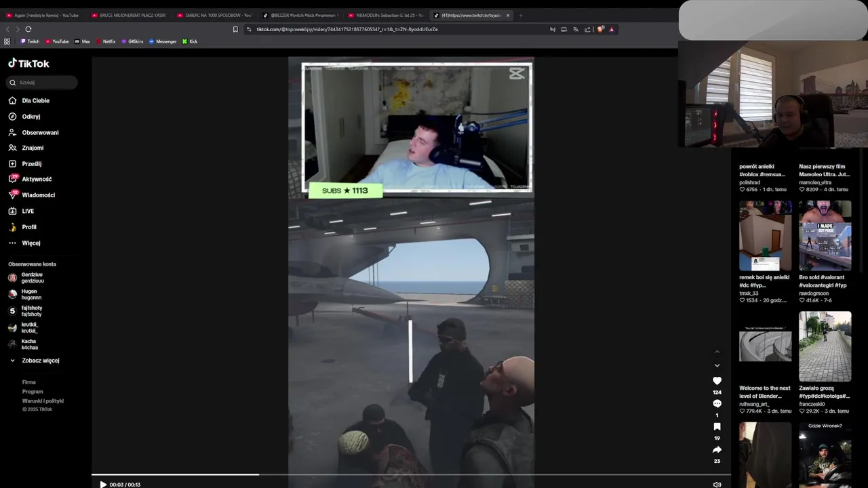Seek on the video progress bar

pyautogui.click(x=411, y=475)
